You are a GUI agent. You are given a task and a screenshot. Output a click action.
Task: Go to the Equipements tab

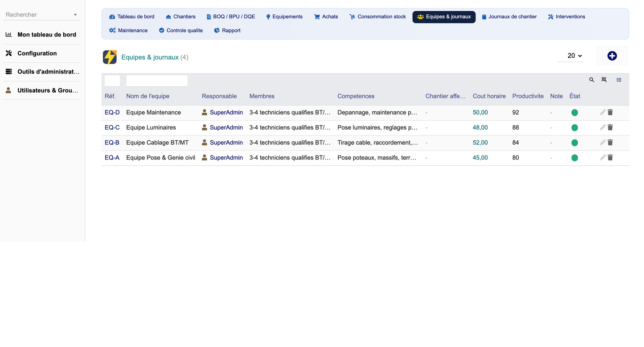284,16
